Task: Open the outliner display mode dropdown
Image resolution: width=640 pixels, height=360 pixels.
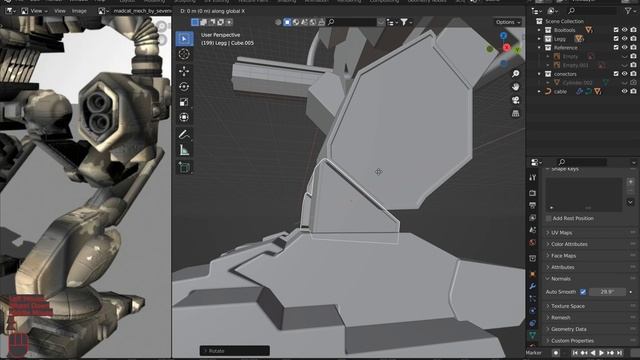Action: [x=553, y=11]
